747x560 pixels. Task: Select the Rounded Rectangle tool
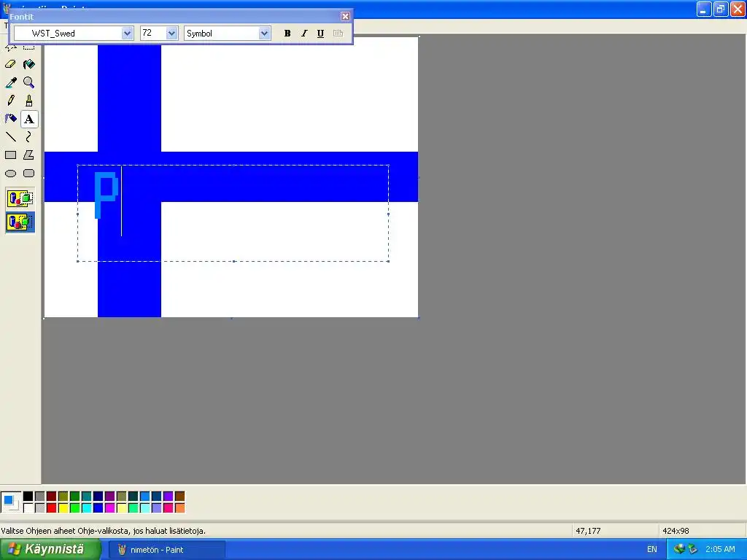click(x=28, y=174)
